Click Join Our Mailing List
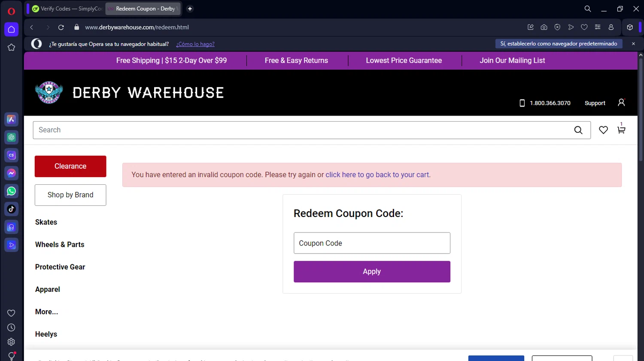Viewport: 644px width, 361px height. [512, 61]
